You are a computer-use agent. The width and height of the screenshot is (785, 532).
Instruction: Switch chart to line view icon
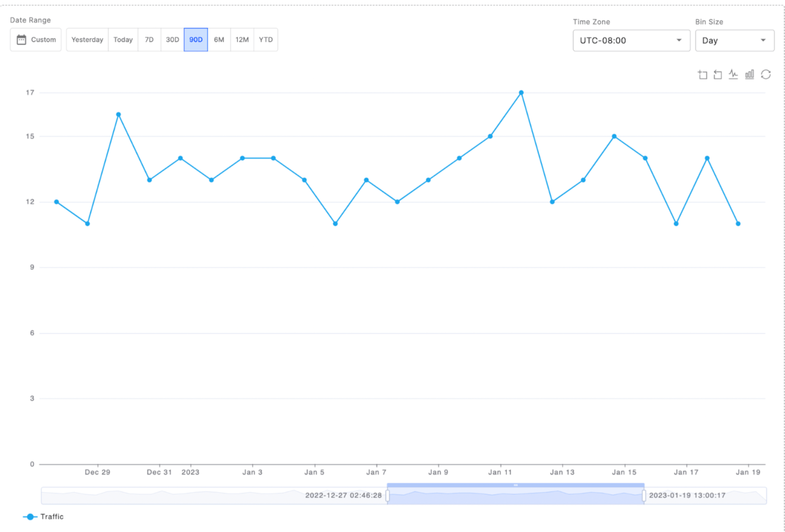733,74
